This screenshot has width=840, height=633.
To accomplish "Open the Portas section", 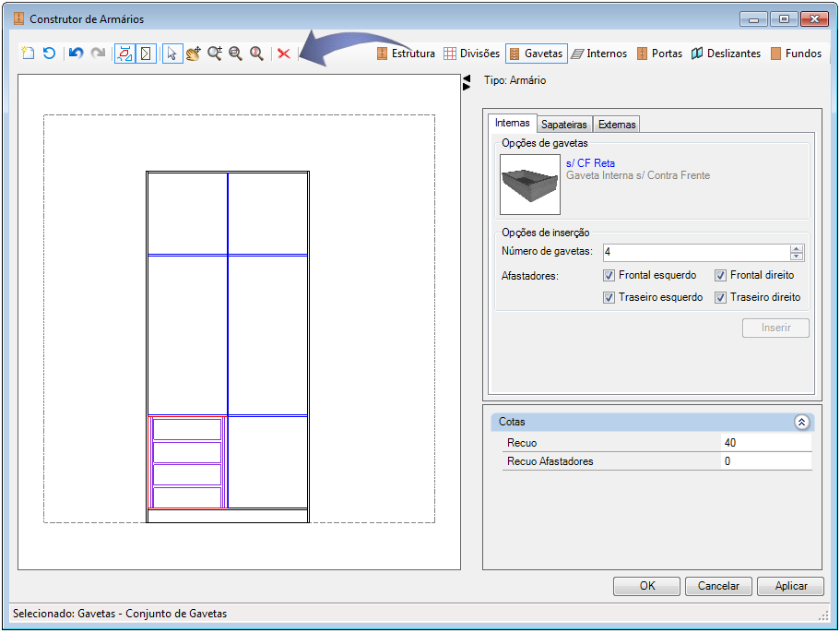I will 659,54.
